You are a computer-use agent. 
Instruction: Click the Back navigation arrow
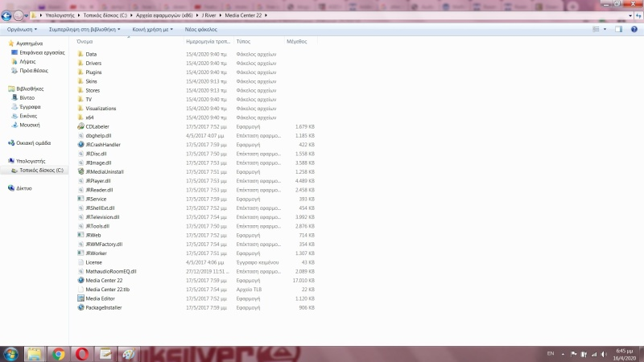click(6, 15)
